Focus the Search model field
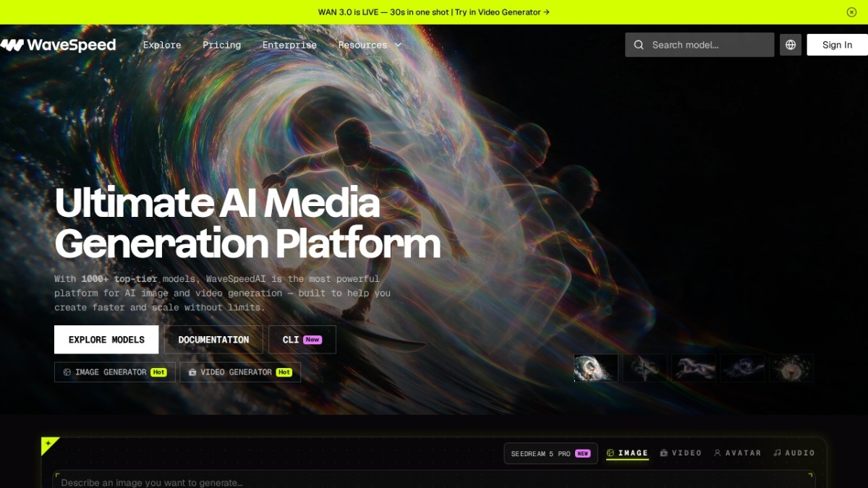This screenshot has width=868, height=488. coord(699,45)
